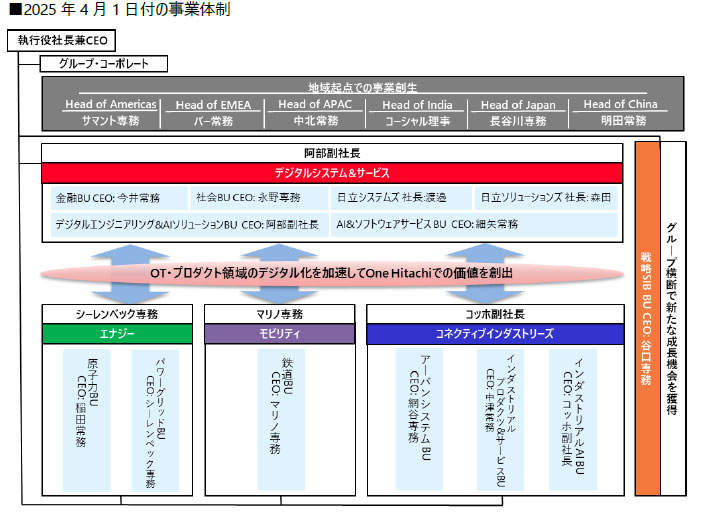Image resolution: width=703 pixels, height=515 pixels.
Task: Click バー常務 name
Action: [x=213, y=121]
